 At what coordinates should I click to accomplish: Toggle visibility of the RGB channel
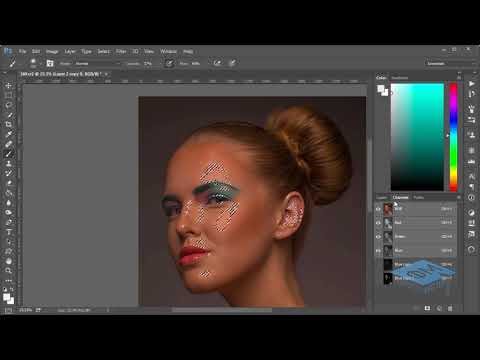pyautogui.click(x=378, y=209)
